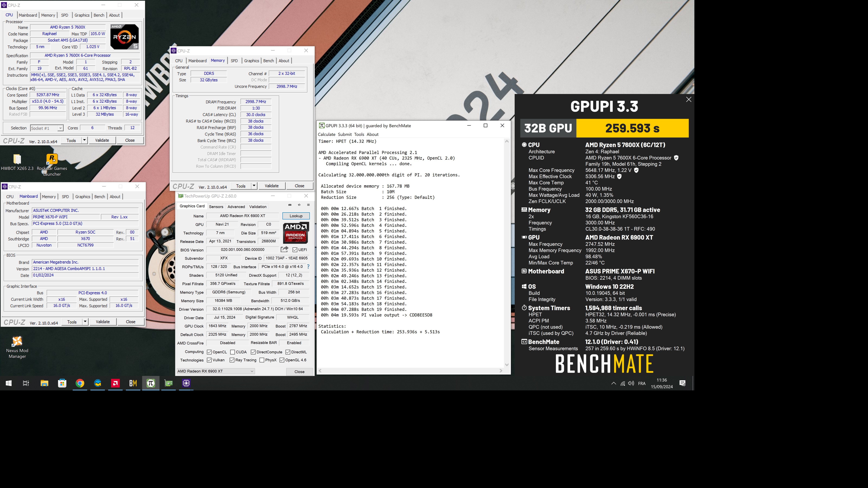868x488 pixels.
Task: Open the Nexus Mod Manager desktop icon
Action: click(x=17, y=347)
